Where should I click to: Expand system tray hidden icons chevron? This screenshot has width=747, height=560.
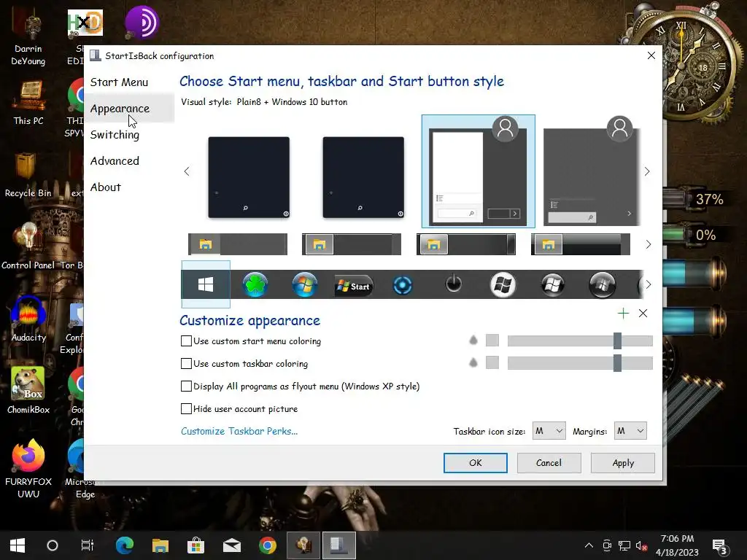tap(589, 545)
